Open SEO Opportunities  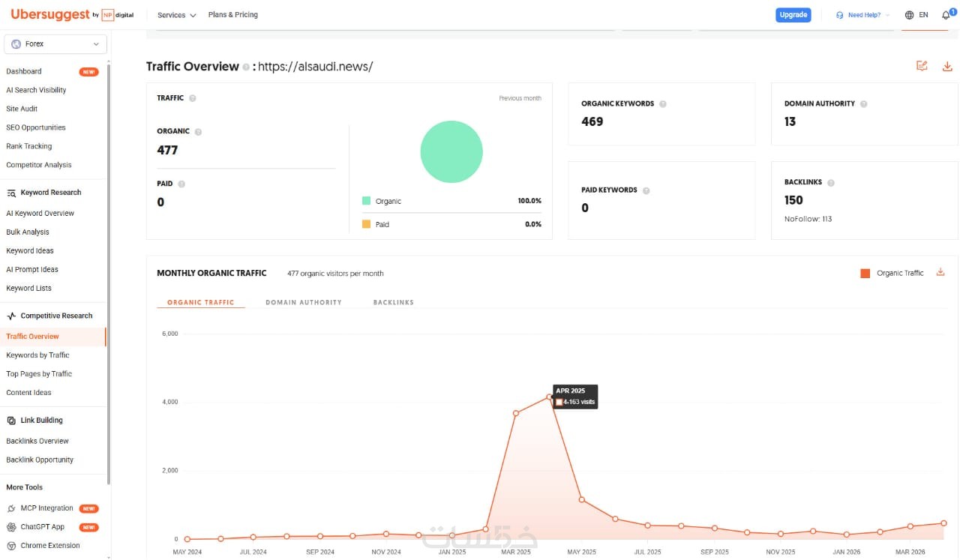click(x=36, y=128)
